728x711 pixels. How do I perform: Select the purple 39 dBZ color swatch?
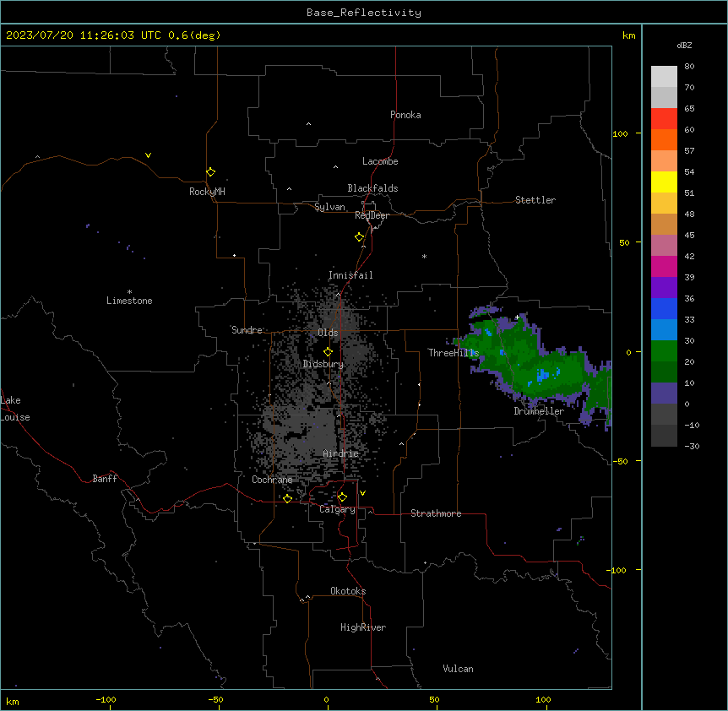(x=664, y=288)
